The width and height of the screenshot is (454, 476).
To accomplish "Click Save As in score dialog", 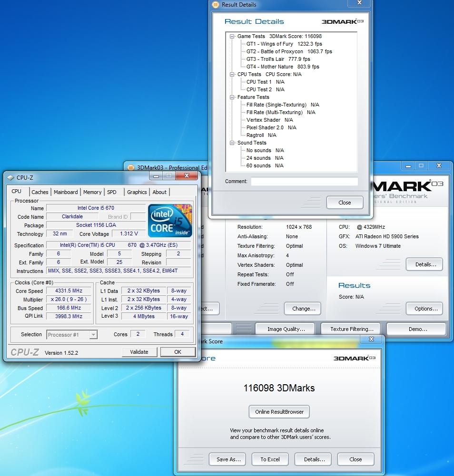I will click(227, 459).
